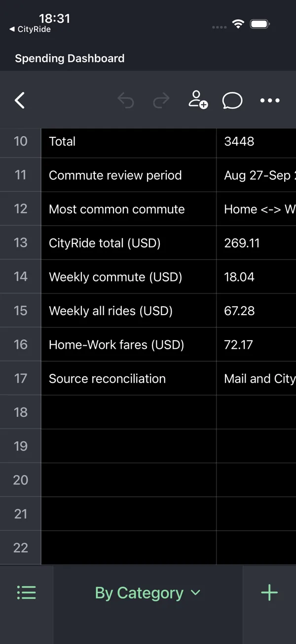Select row header 18
Viewport: 296px width, 644px height.
coord(21,412)
